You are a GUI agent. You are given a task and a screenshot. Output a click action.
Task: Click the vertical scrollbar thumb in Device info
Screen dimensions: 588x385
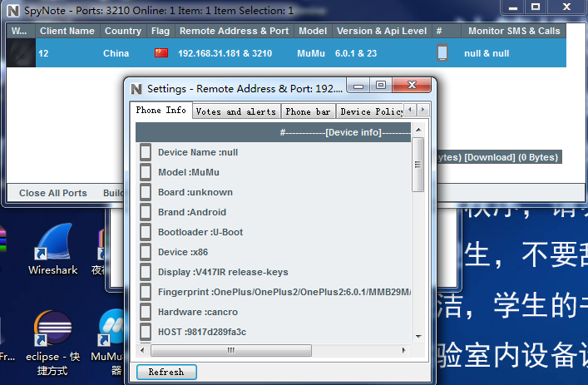point(418,165)
